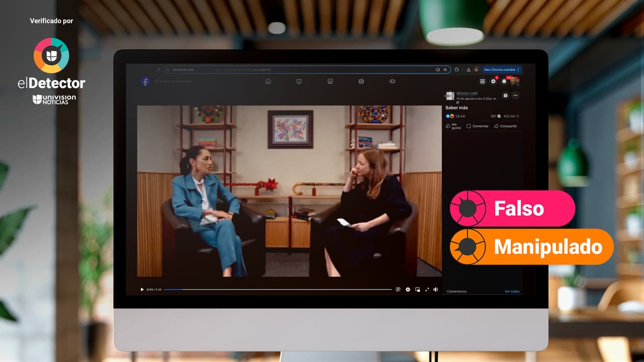Seek on the video progress bar
Screen dimensions: 644x362
coord(277,290)
